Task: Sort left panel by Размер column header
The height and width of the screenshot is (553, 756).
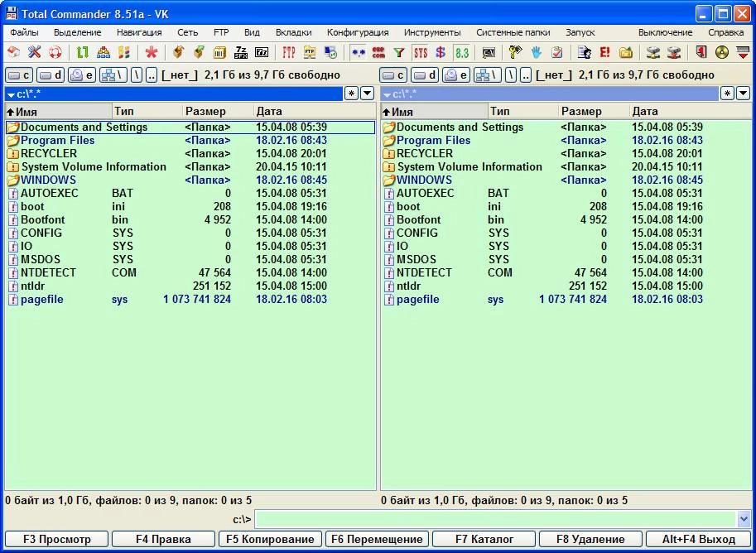Action: (x=218, y=112)
